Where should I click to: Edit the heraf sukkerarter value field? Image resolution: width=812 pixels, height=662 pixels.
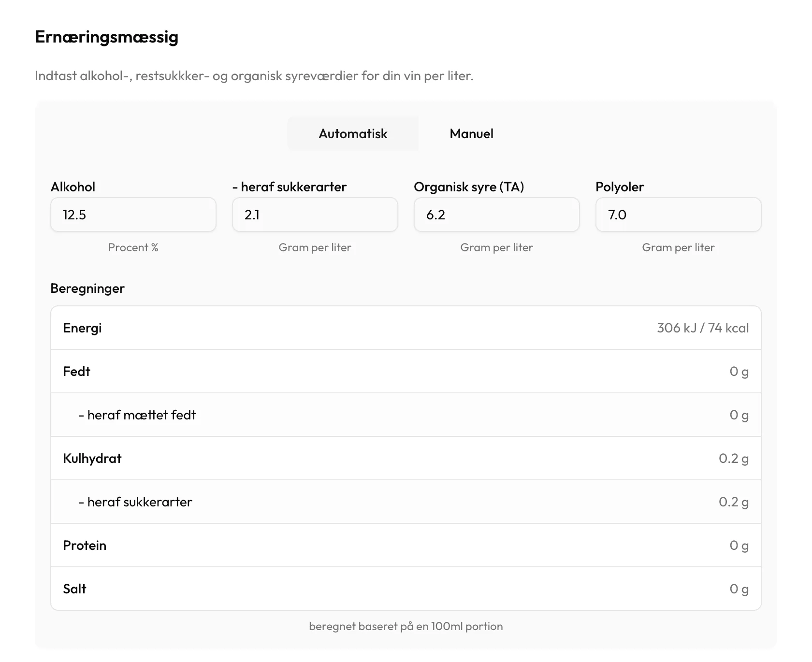315,215
